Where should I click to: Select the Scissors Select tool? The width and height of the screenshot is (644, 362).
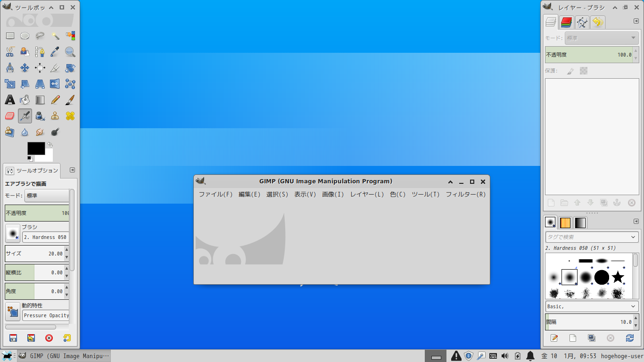[10, 52]
